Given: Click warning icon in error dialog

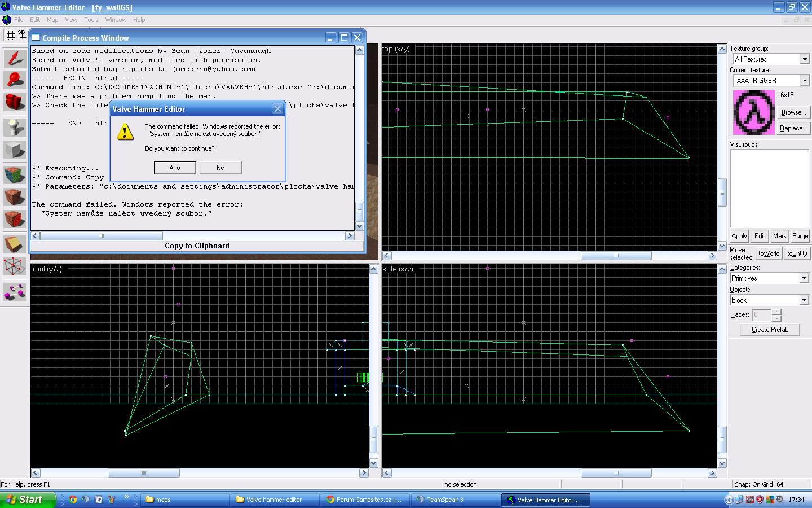Looking at the screenshot, I should click(125, 132).
